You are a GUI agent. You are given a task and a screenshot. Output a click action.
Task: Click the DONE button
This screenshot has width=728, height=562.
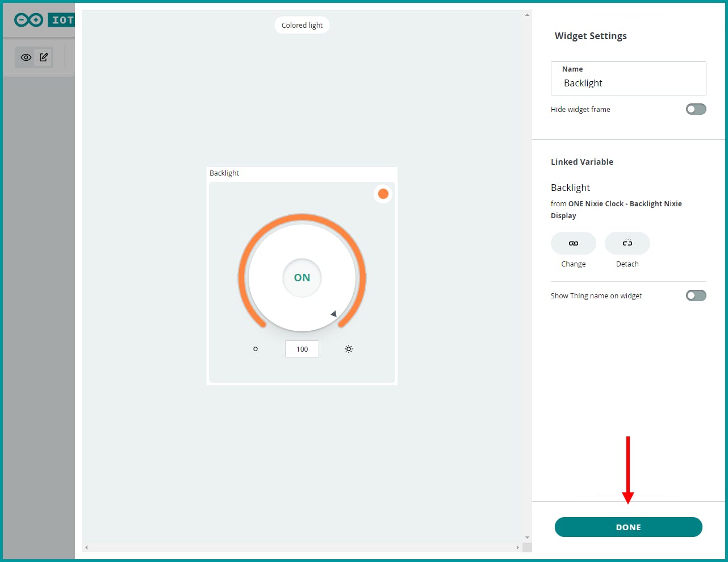[629, 527]
